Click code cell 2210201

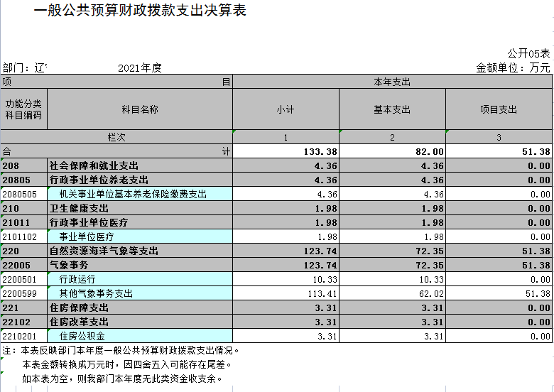tap(23, 336)
